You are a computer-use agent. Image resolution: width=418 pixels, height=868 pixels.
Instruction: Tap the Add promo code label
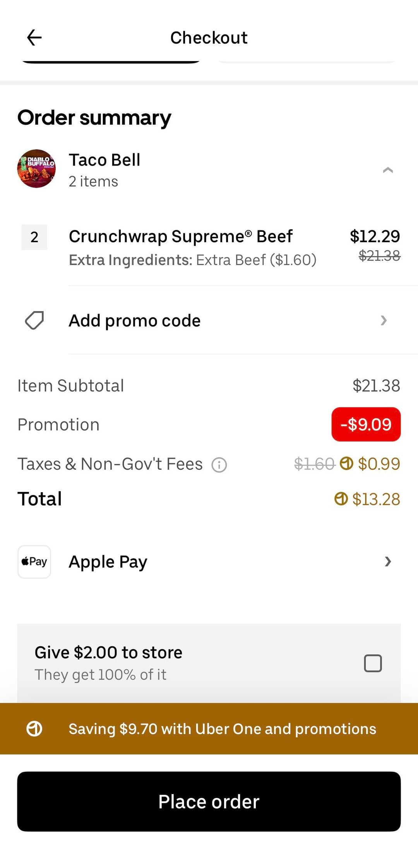pyautogui.click(x=135, y=320)
